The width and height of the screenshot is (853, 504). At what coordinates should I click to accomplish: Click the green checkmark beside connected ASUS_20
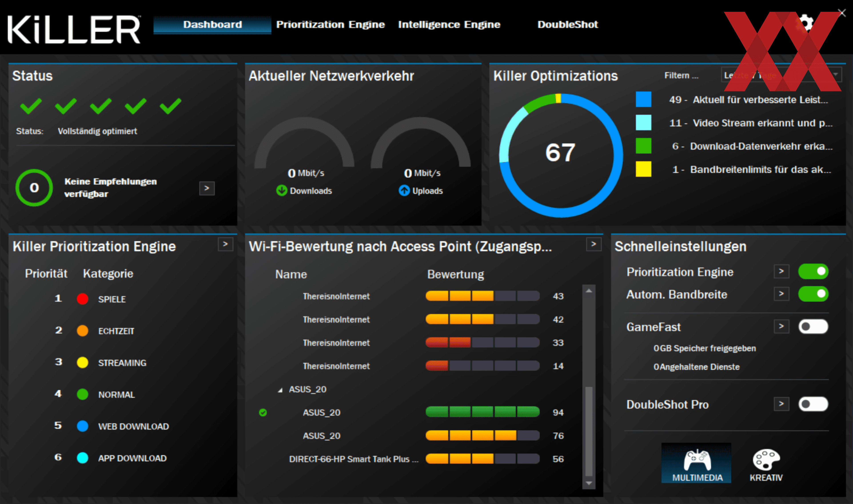click(263, 413)
